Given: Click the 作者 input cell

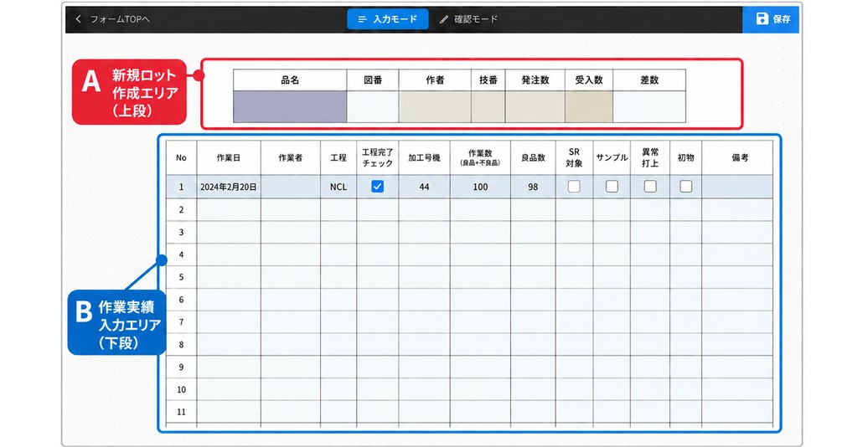Looking at the screenshot, I should [435, 107].
